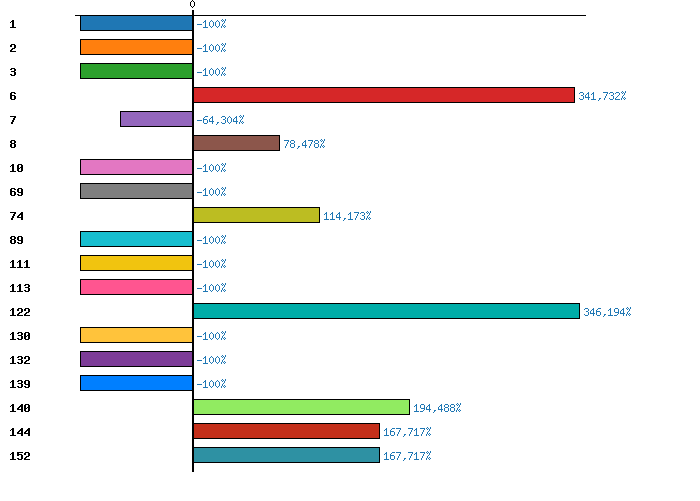Select the olive bar for row 74

click(x=256, y=215)
